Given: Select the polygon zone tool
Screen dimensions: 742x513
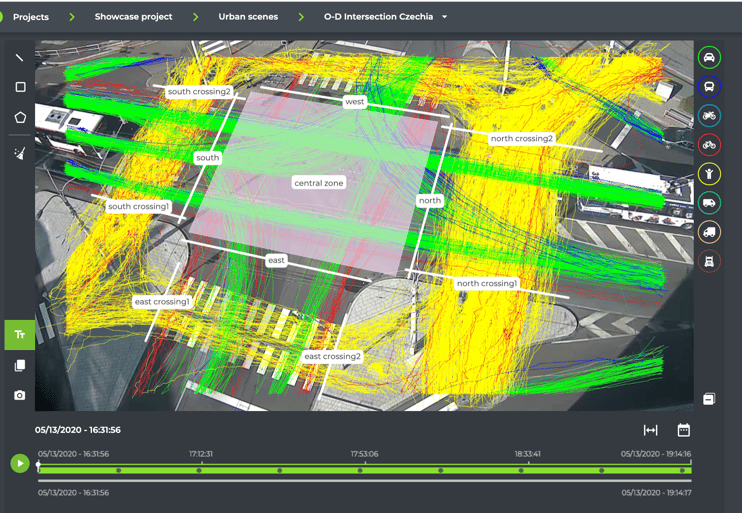Looking at the screenshot, I should tap(20, 117).
